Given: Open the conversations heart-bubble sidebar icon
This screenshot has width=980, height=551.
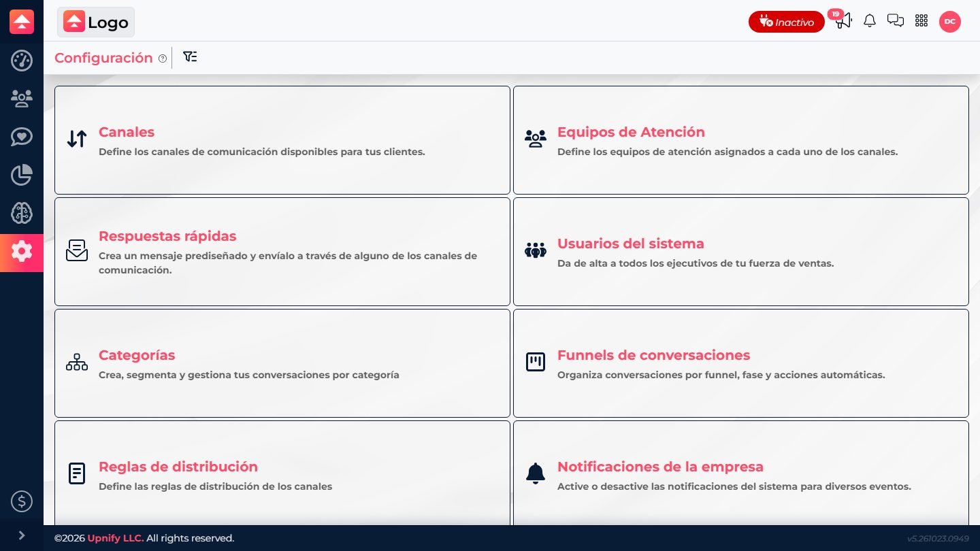Looking at the screenshot, I should pos(22,137).
